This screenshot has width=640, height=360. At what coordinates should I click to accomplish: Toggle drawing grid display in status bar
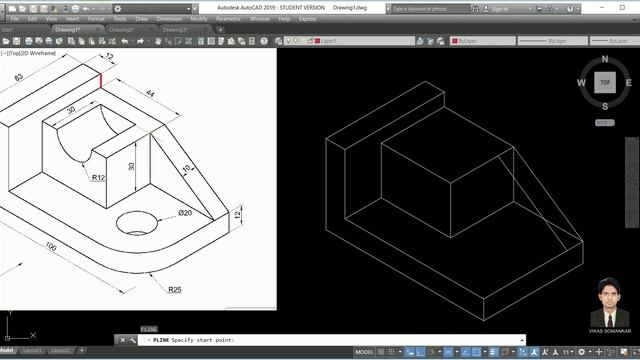381,352
